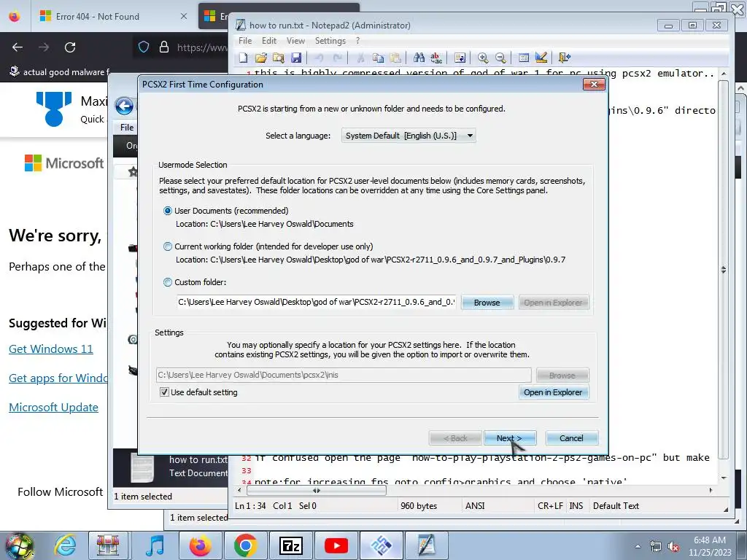The width and height of the screenshot is (747, 560).
Task: Click the Notepad2 horizontal scrollbar thumb
Action: [316, 490]
